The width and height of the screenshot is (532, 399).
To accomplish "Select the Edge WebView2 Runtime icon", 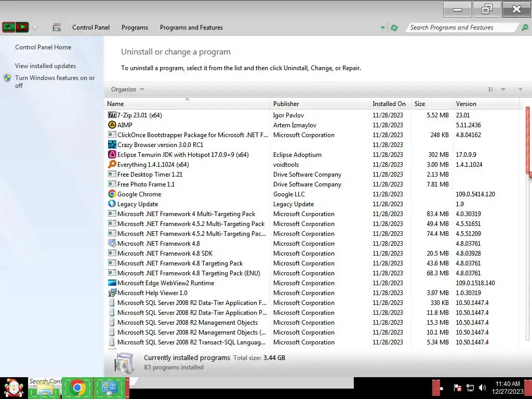I will [112, 283].
